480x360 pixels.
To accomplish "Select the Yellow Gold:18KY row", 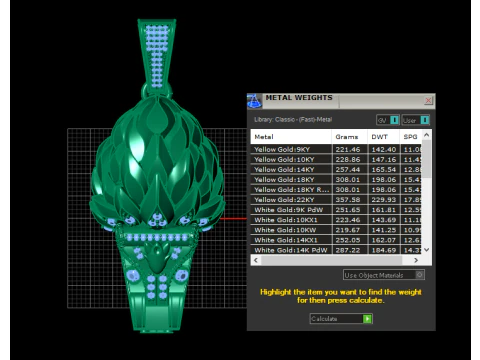I will (x=336, y=179).
